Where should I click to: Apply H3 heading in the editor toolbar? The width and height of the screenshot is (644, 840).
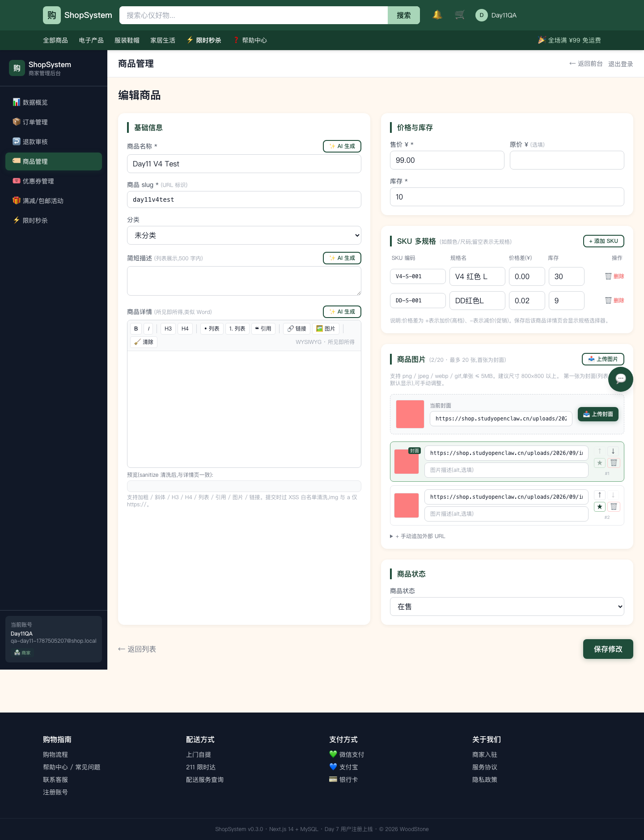click(168, 329)
